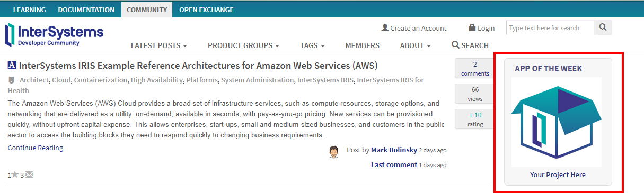The image size is (644, 193).
Task: Expand the Tags dropdown
Action: (312, 45)
